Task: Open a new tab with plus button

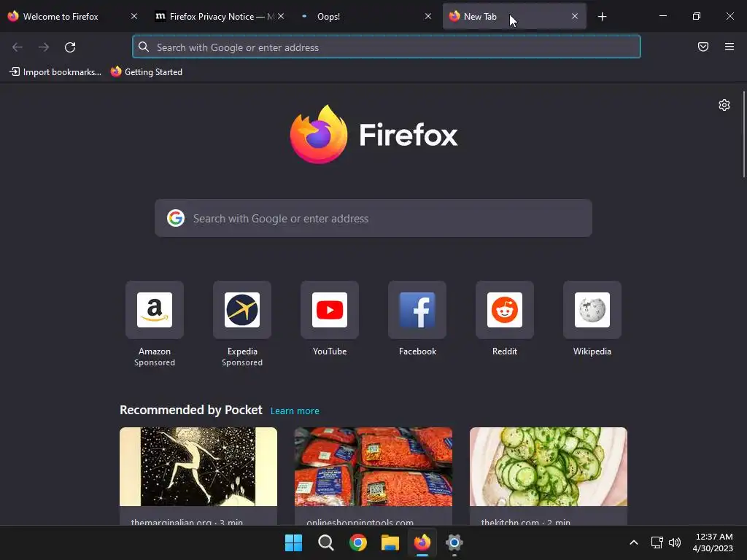Action: click(602, 17)
